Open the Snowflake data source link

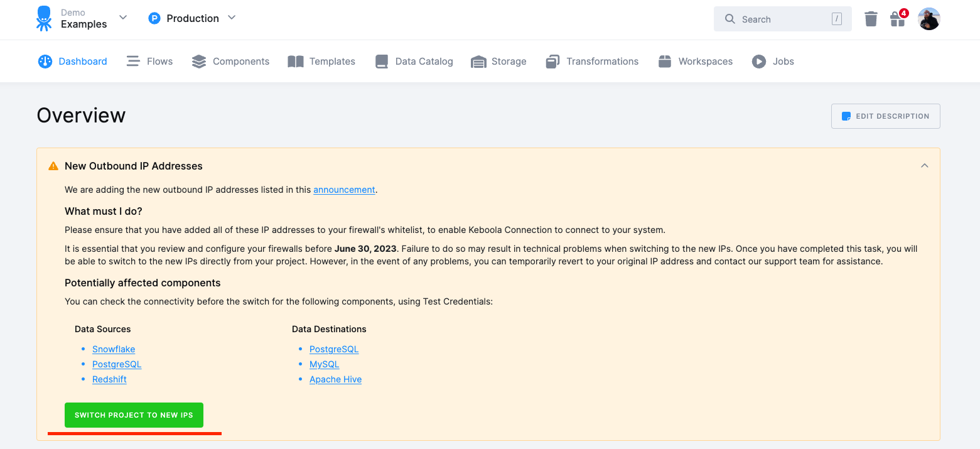point(114,349)
